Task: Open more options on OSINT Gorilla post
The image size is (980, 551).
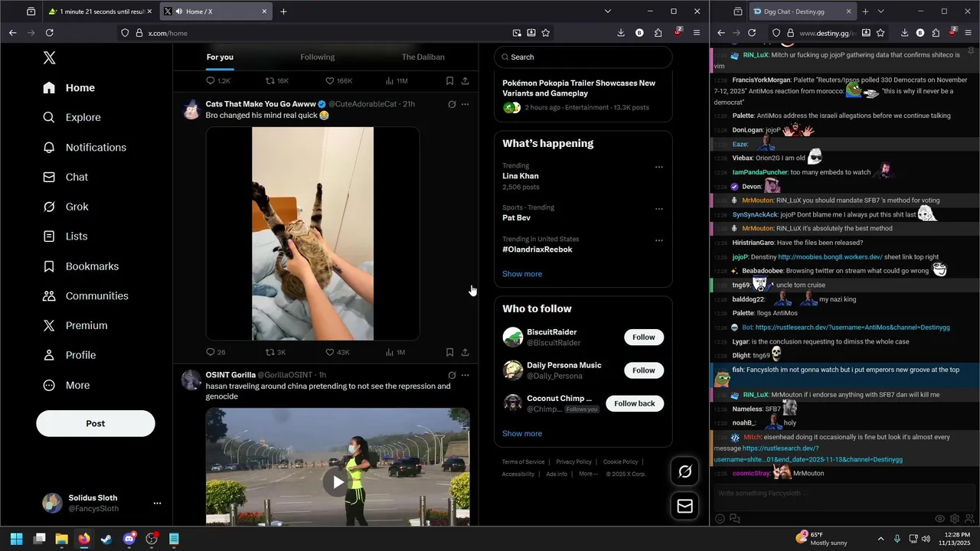Action: click(465, 375)
